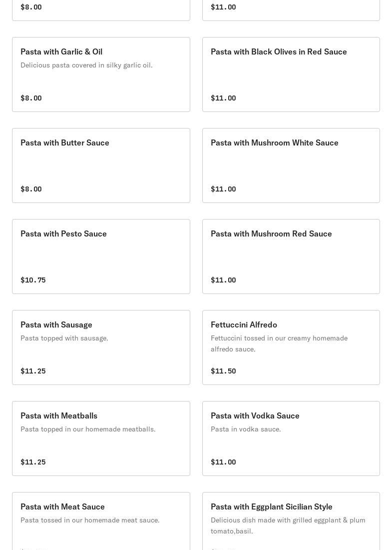Click the $10.75 price on Pesto Sauce

tap(33, 280)
